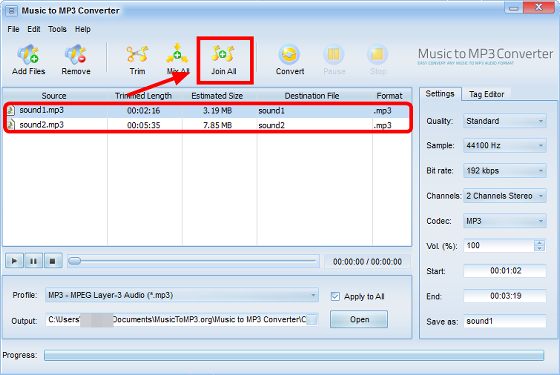Click the Open output folder button
This screenshot has width=560, height=375.
point(359,319)
